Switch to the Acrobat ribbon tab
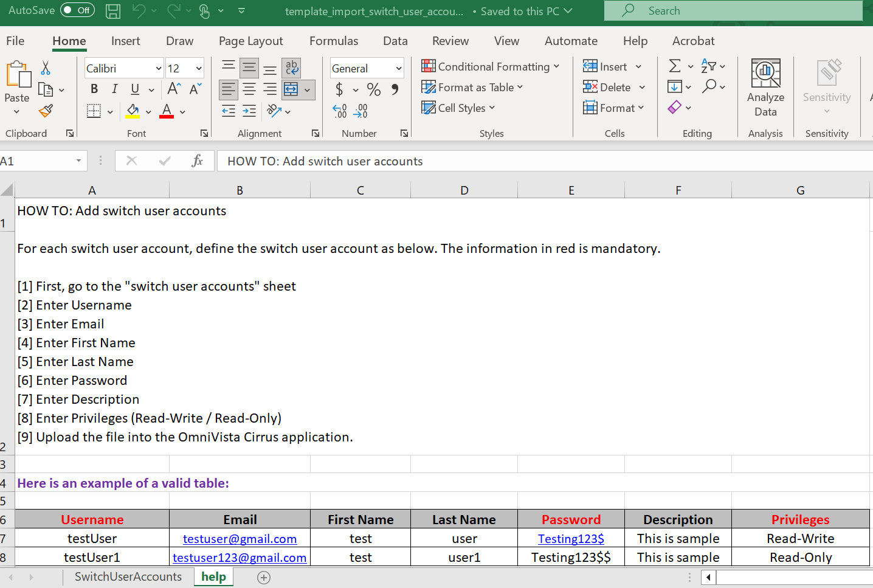The height and width of the screenshot is (588, 873). pyautogui.click(x=693, y=41)
